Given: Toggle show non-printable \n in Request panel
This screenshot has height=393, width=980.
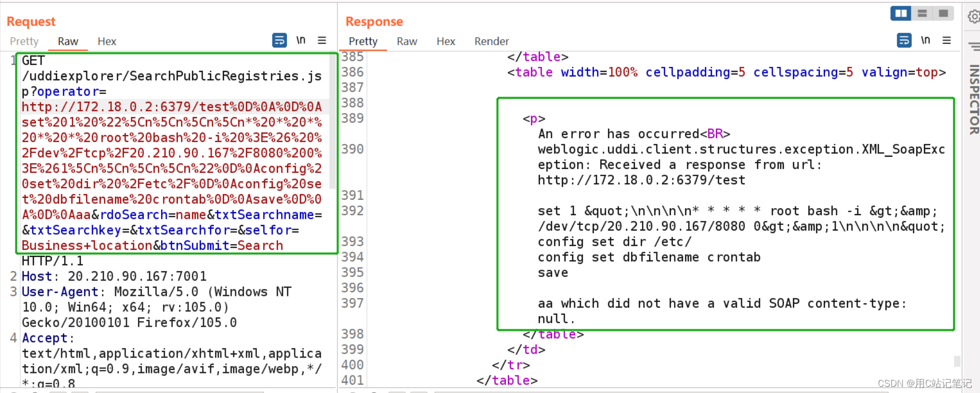Looking at the screenshot, I should click(x=301, y=40).
